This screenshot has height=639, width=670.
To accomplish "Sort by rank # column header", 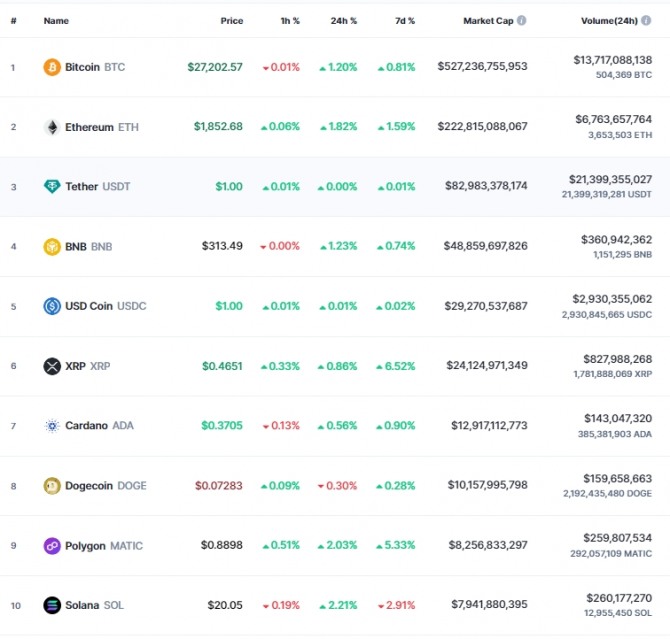I will tap(13, 20).
